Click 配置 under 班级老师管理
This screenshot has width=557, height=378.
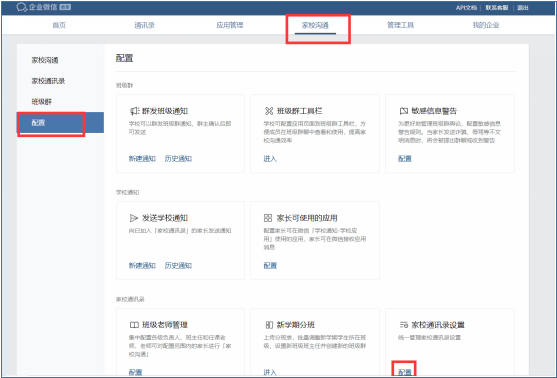(135, 372)
